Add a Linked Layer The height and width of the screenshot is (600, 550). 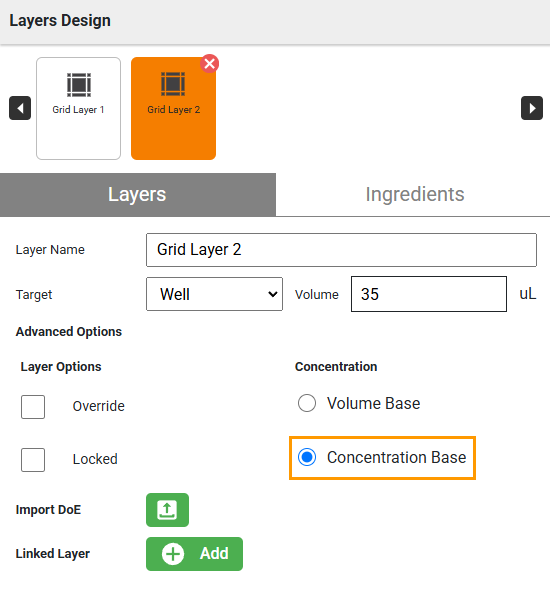pos(194,554)
